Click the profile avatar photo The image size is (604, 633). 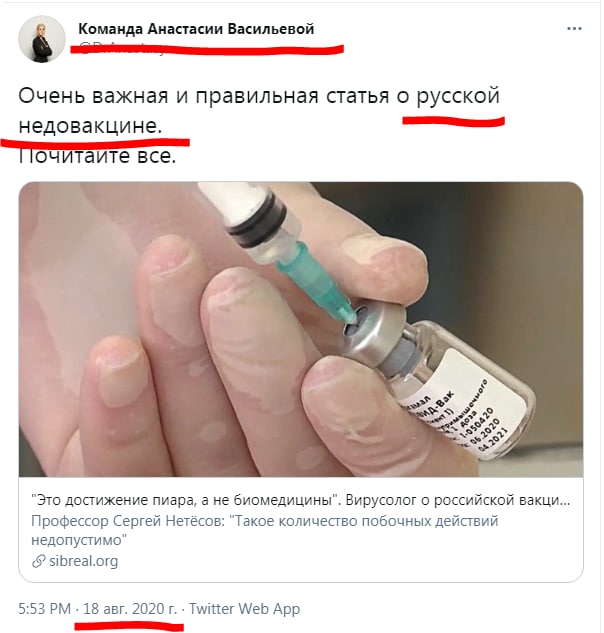click(42, 39)
